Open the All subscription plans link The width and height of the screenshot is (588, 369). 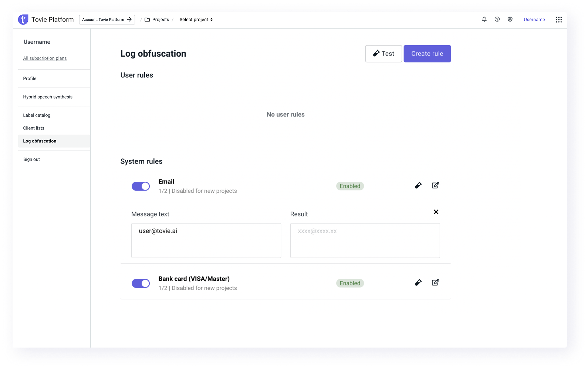coord(45,58)
